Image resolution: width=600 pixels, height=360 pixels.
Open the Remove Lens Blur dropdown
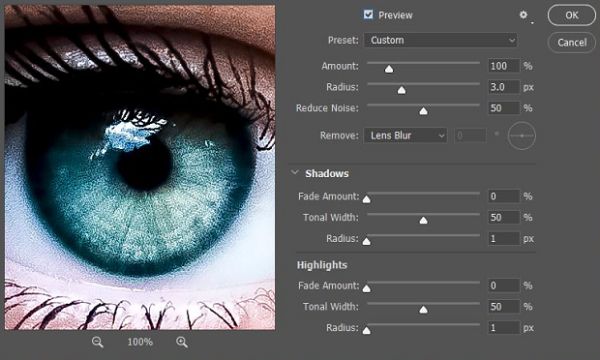(x=405, y=135)
